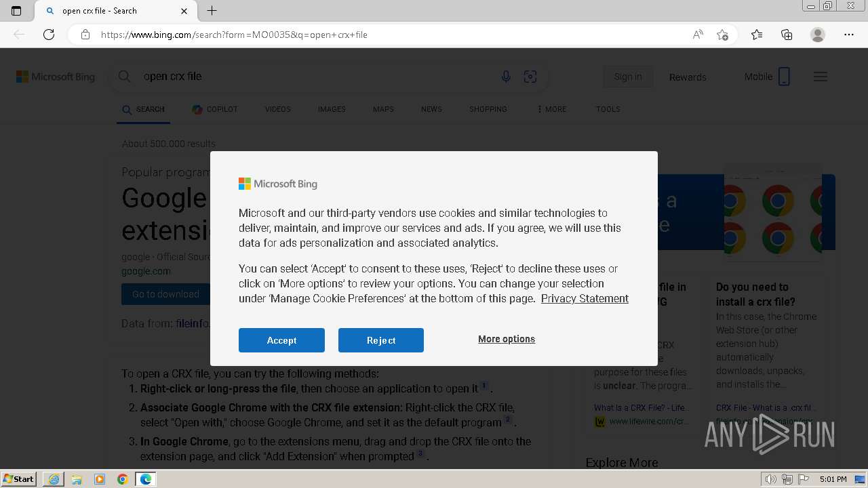Add this page to favorites

(722, 35)
